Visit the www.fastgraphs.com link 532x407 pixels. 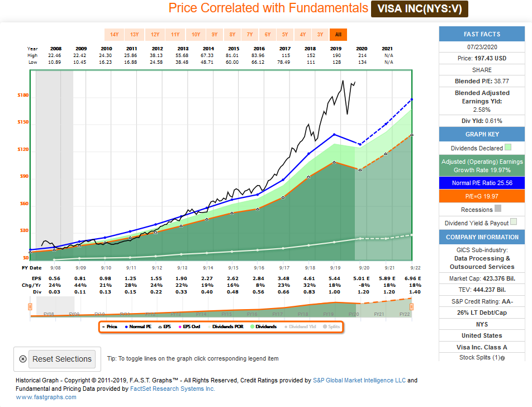point(46,397)
